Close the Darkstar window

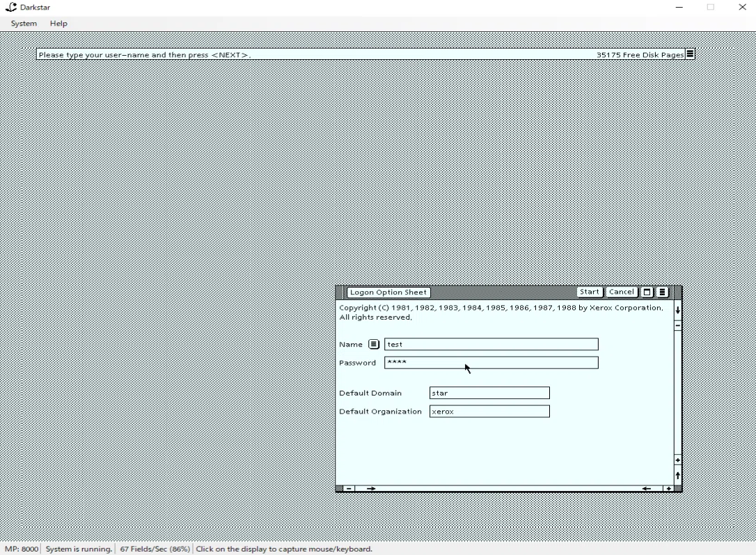click(743, 7)
